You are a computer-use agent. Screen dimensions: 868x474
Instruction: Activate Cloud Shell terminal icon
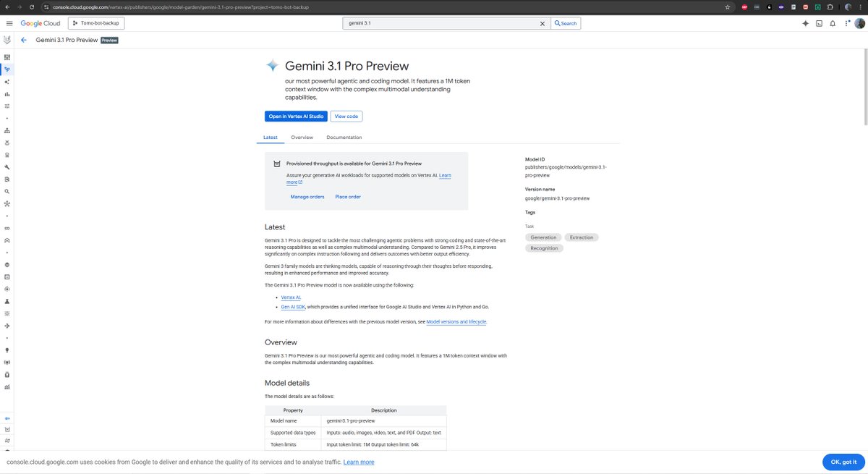pyautogui.click(x=819, y=23)
